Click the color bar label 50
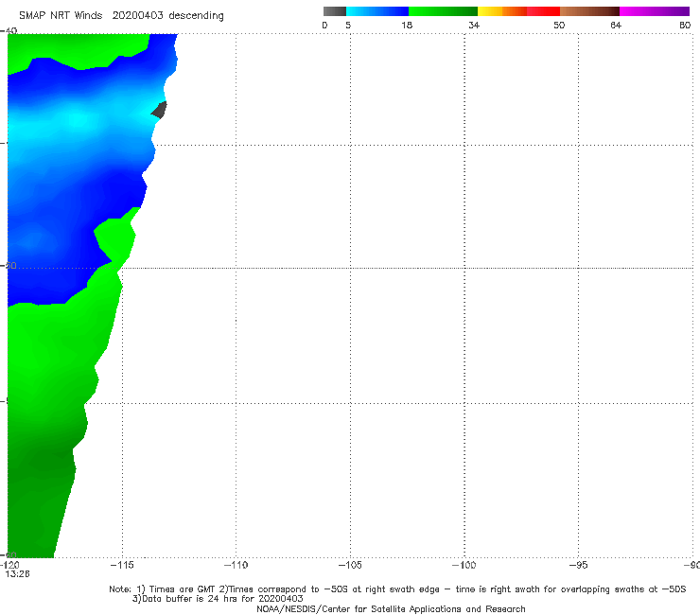Viewport: 700px width, 615px height. 559,26
